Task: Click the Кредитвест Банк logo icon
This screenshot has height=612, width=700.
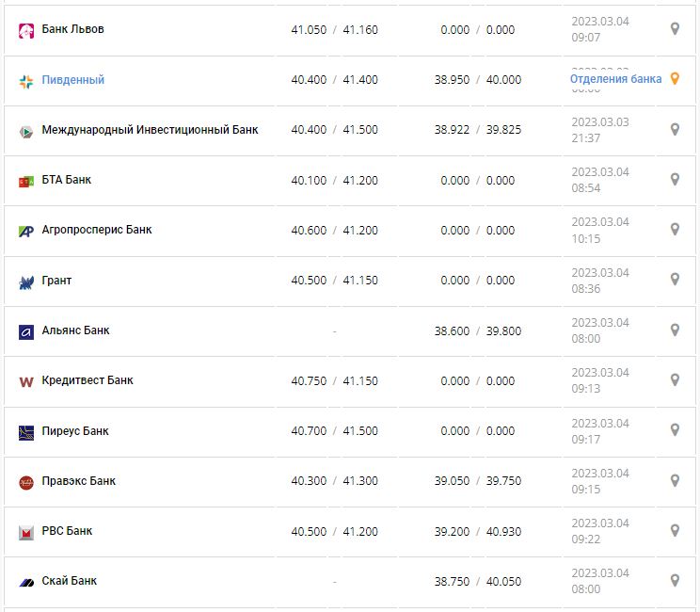Action: [26, 381]
